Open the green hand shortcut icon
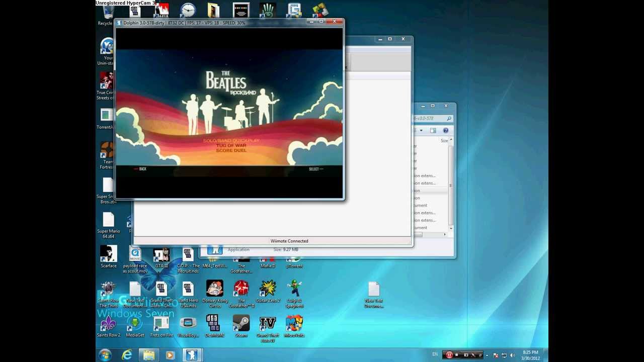The image size is (644, 362). click(x=267, y=10)
